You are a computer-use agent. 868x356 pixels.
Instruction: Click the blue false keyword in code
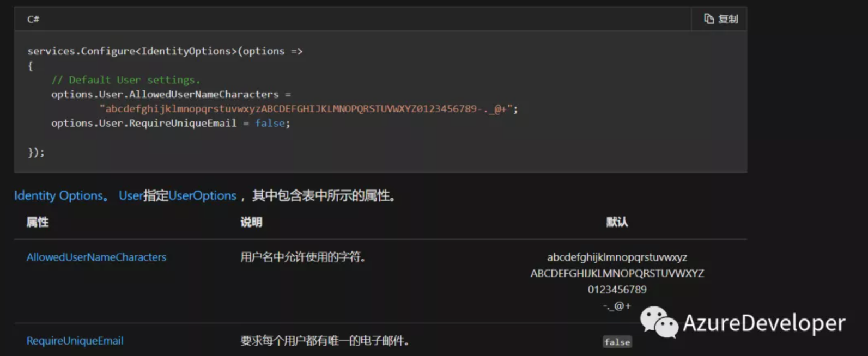click(x=270, y=124)
